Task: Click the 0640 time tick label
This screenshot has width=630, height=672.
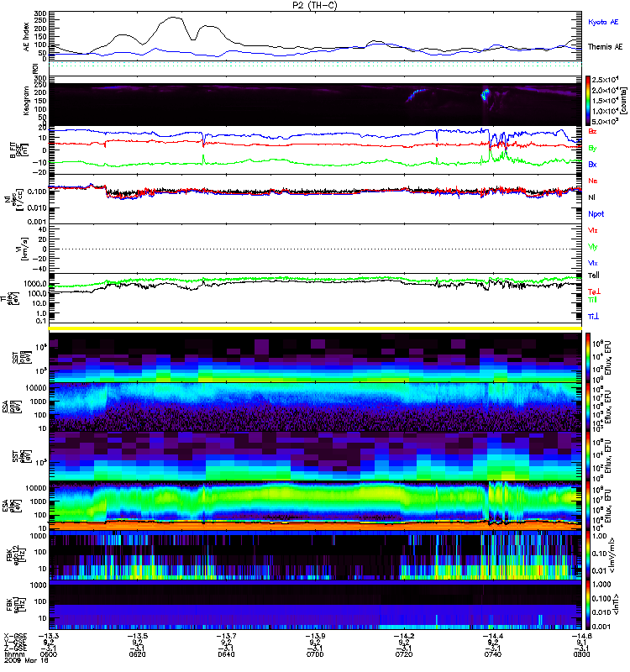Action: [226, 654]
